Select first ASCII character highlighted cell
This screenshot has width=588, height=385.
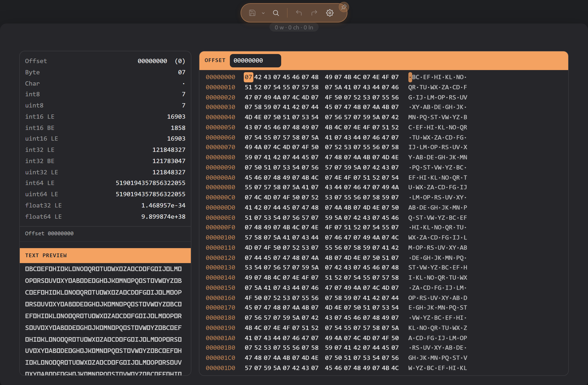point(410,77)
